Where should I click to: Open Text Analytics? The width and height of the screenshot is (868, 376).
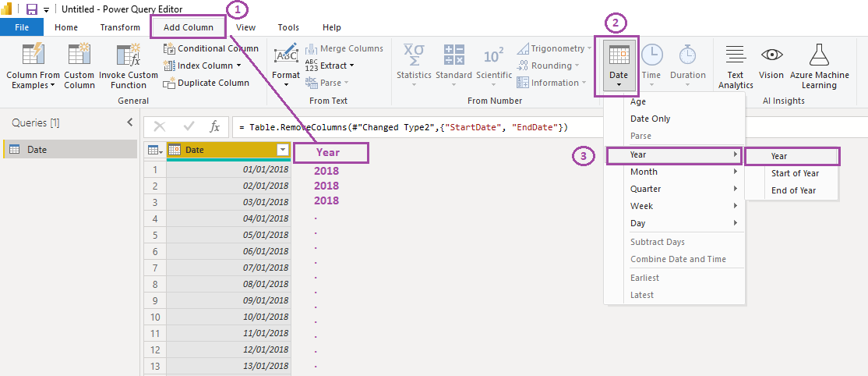(735, 66)
